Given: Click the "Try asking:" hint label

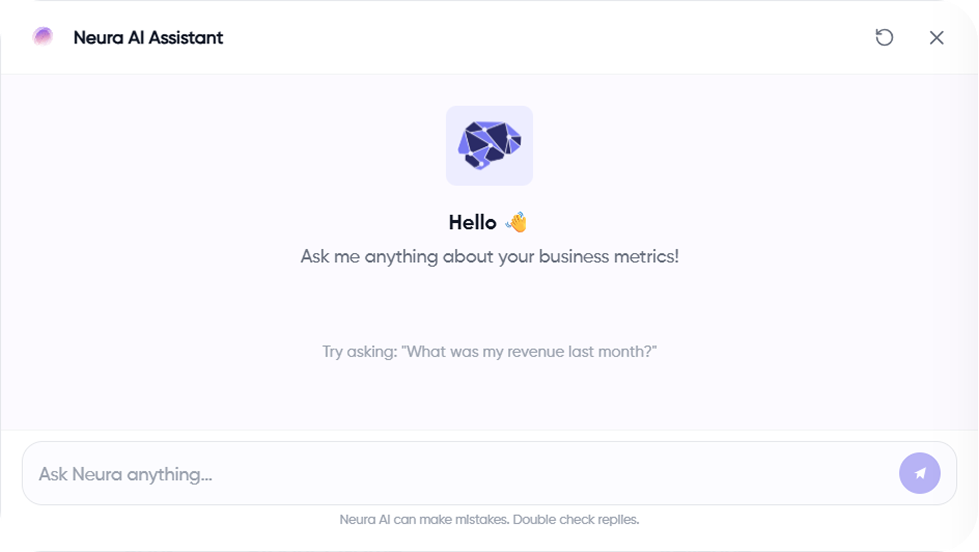Looking at the screenshot, I should [359, 352].
